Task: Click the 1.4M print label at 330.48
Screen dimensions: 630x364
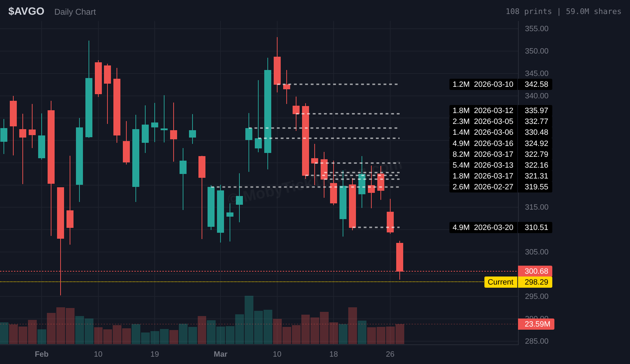Action: (x=483, y=132)
